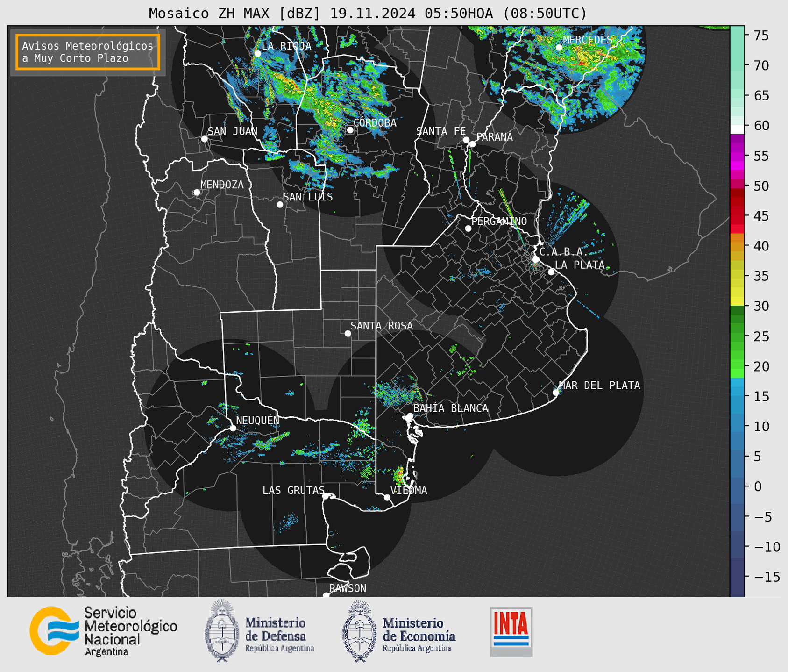Click the VIEDMA city marker dot

coord(387,497)
